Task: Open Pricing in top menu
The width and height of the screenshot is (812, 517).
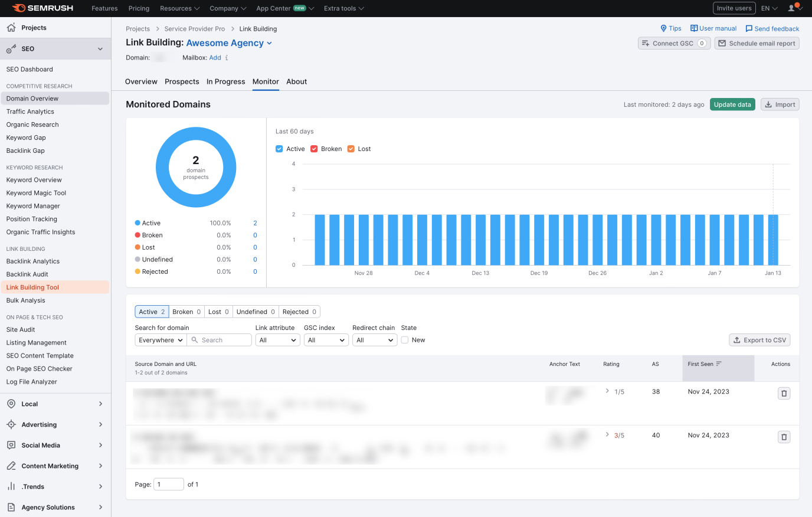Action: [x=139, y=8]
